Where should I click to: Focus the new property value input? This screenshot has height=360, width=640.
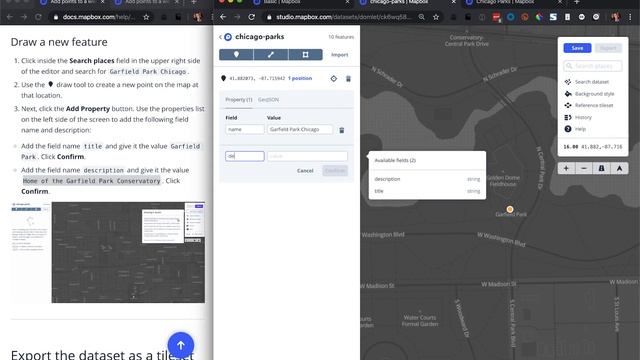(307, 156)
